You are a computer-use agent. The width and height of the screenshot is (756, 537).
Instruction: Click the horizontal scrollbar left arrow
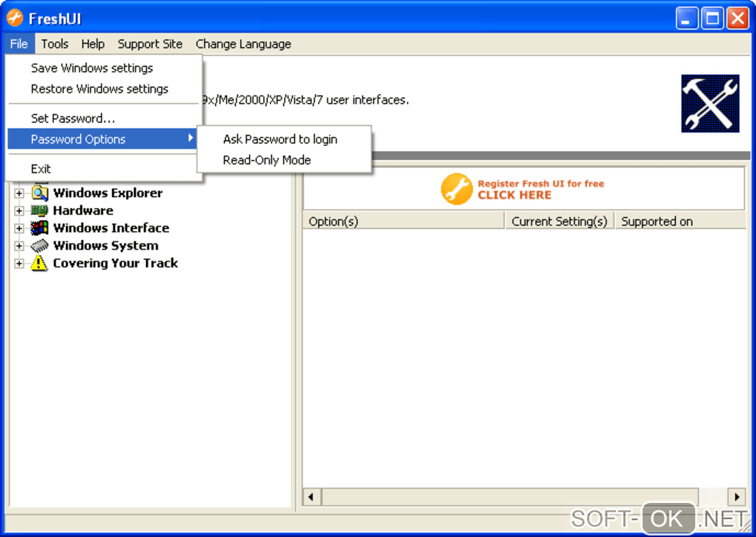click(311, 497)
